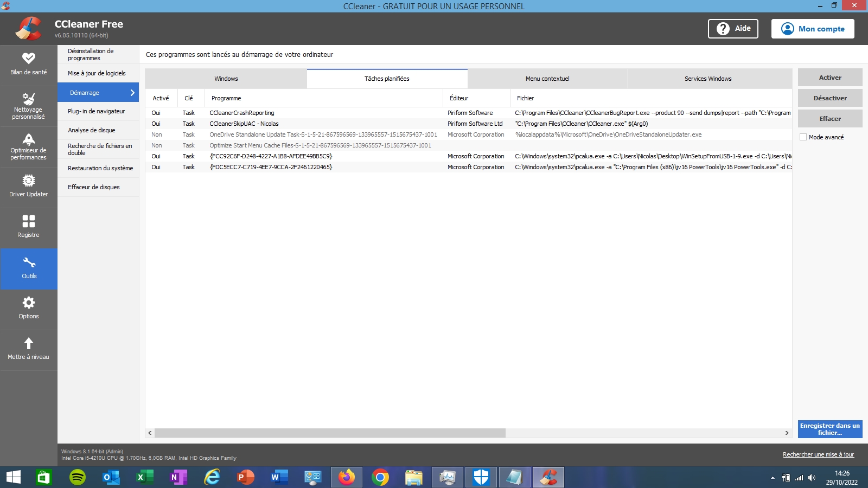Viewport: 868px width, 488px height.
Task: Select the {FDC5ECC7-C719-4EE7-9CCA-2F2461220465} row
Action: pos(469,167)
